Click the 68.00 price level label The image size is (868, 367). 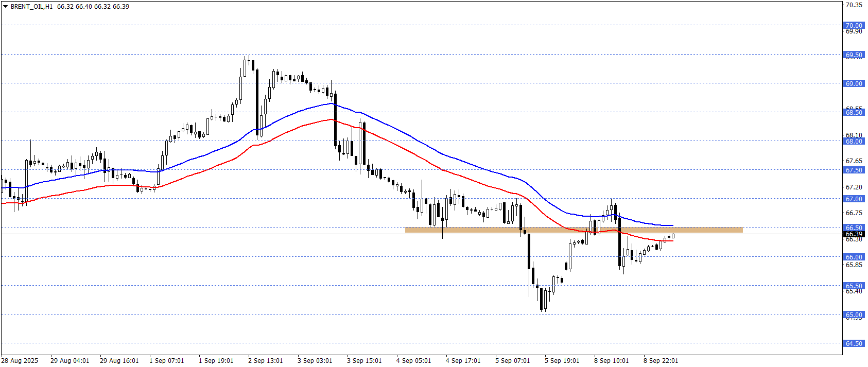854,141
